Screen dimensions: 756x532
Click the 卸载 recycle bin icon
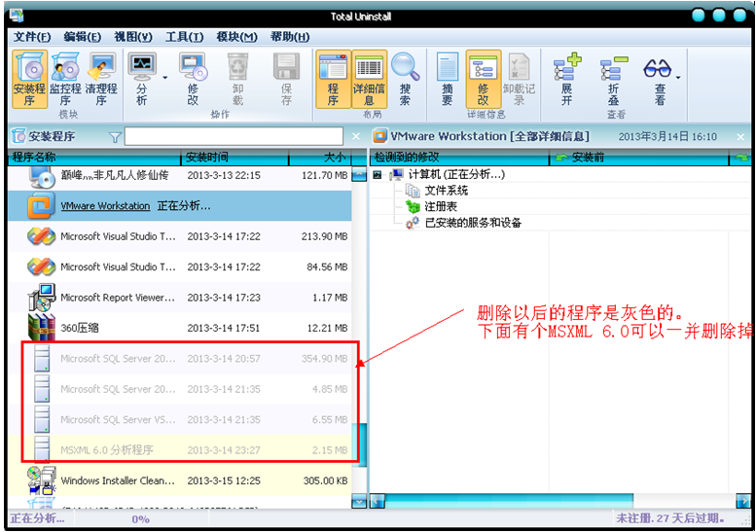(x=237, y=79)
